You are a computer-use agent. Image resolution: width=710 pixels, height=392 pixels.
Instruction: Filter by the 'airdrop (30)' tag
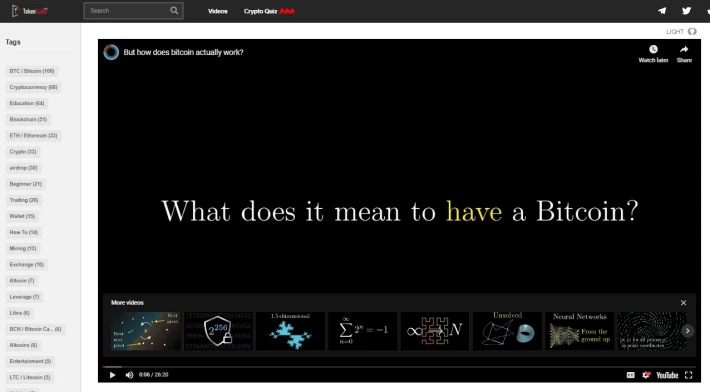pos(23,168)
